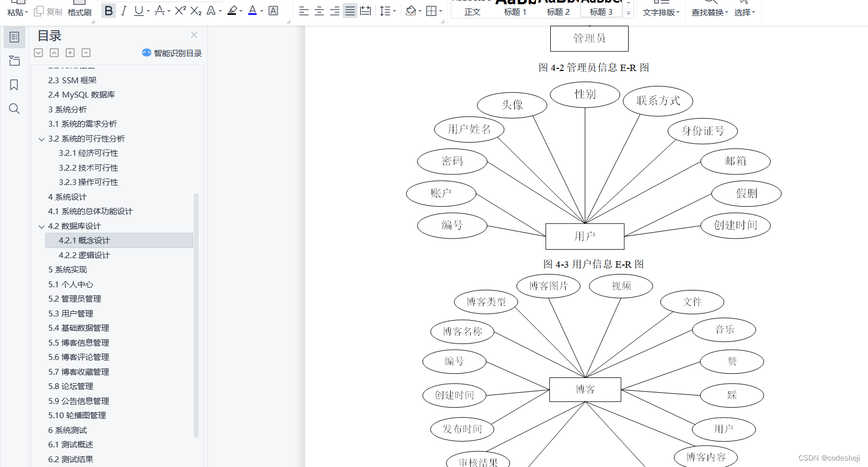The height and width of the screenshot is (467, 868).
Task: Open line spacing options
Action: point(388,11)
